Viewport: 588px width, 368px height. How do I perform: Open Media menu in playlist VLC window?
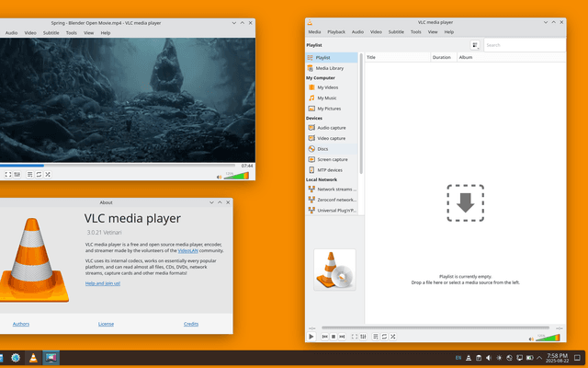pos(314,32)
